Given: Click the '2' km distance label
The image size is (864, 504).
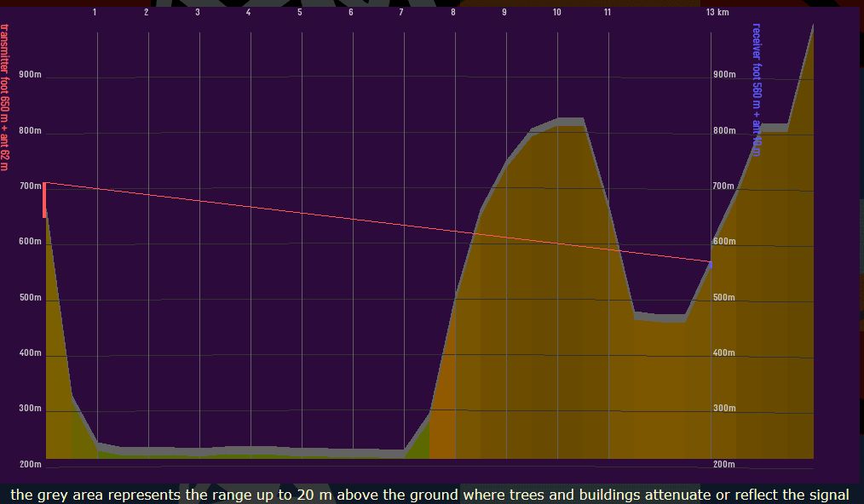Looking at the screenshot, I should [x=146, y=12].
